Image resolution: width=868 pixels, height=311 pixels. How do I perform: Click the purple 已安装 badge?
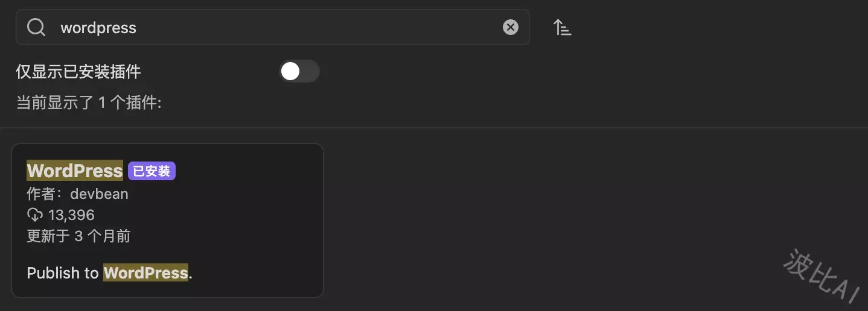[152, 171]
